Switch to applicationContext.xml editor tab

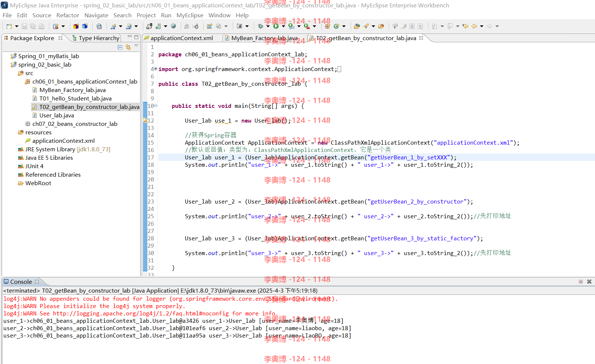181,38
